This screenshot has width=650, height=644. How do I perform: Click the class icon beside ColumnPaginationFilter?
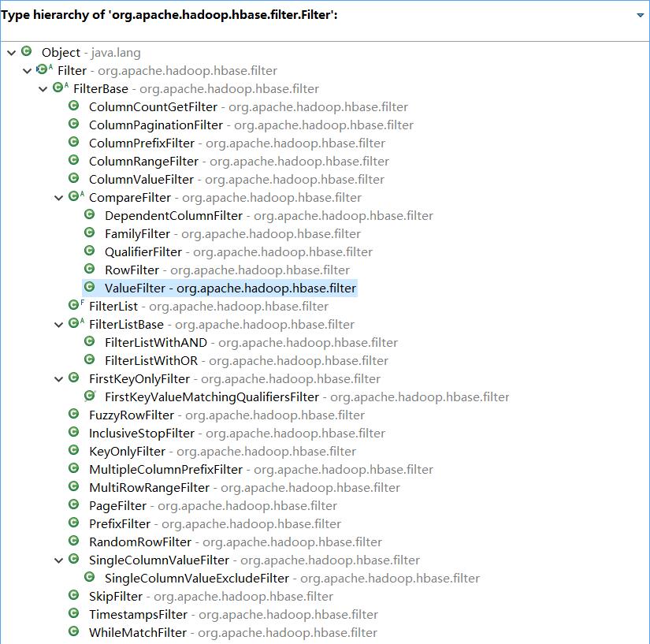point(74,124)
